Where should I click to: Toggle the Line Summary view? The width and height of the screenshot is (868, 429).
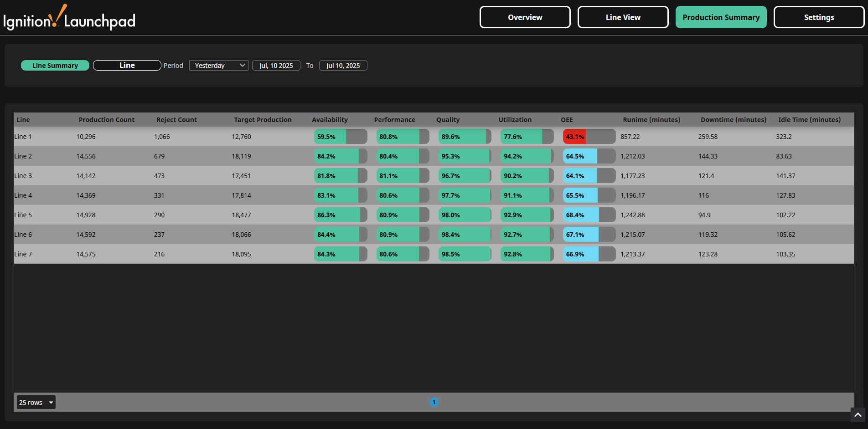pos(55,66)
